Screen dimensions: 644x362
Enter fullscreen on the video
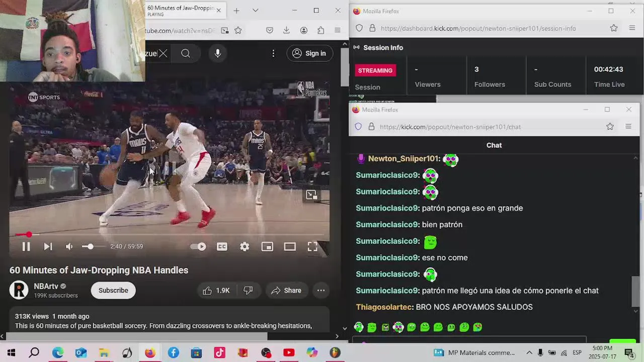pyautogui.click(x=312, y=246)
